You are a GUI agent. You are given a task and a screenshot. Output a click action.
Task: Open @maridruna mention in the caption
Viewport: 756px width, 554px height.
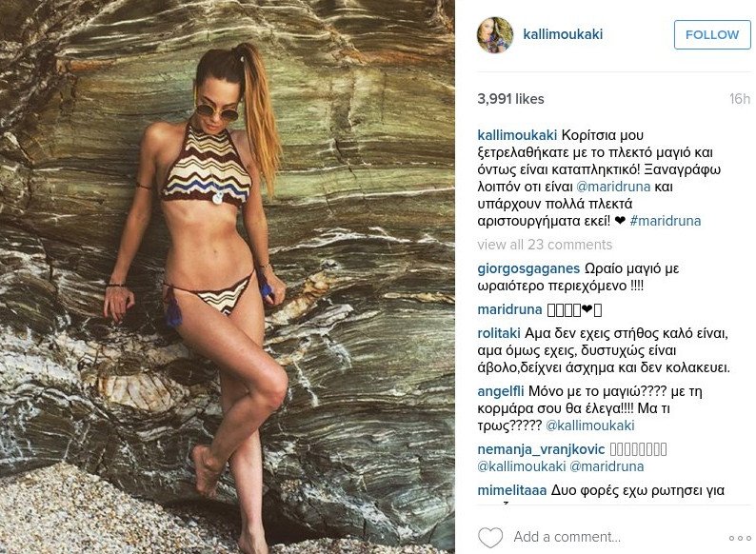click(613, 187)
